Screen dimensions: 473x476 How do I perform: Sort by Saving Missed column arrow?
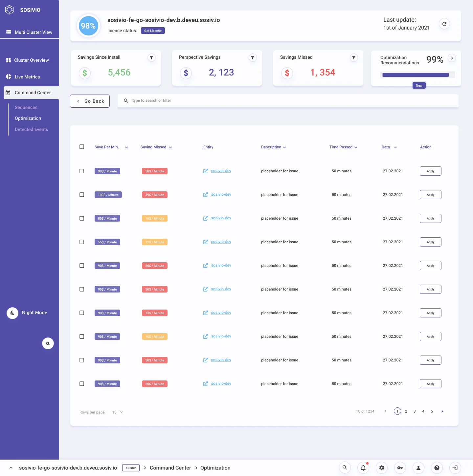point(170,147)
